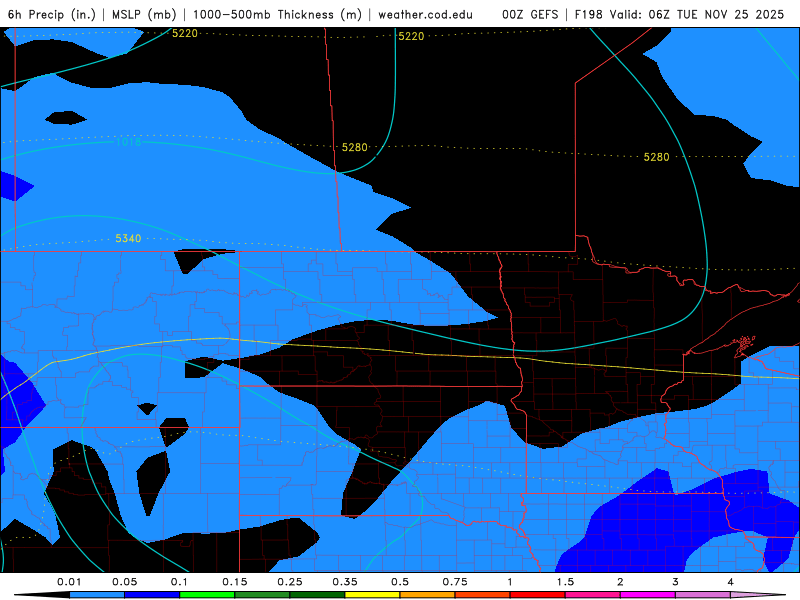Click the 5220 label nearest the left edge
800x600 pixels.
(184, 33)
